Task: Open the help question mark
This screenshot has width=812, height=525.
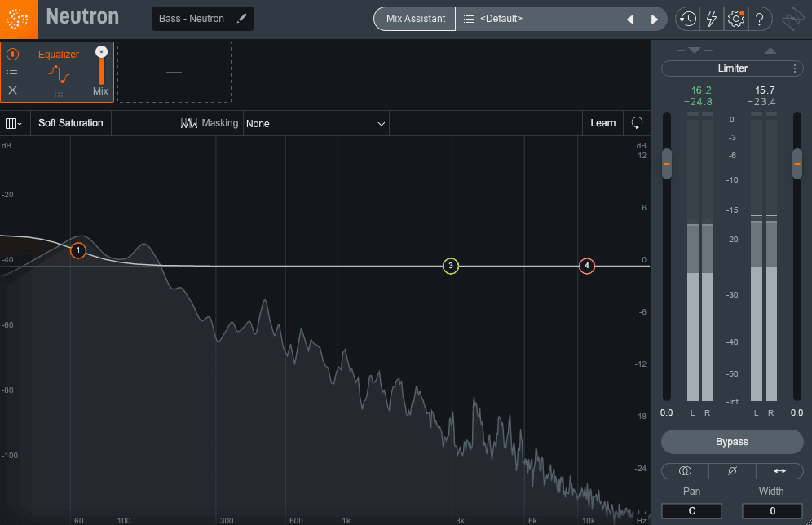Action: 759,19
